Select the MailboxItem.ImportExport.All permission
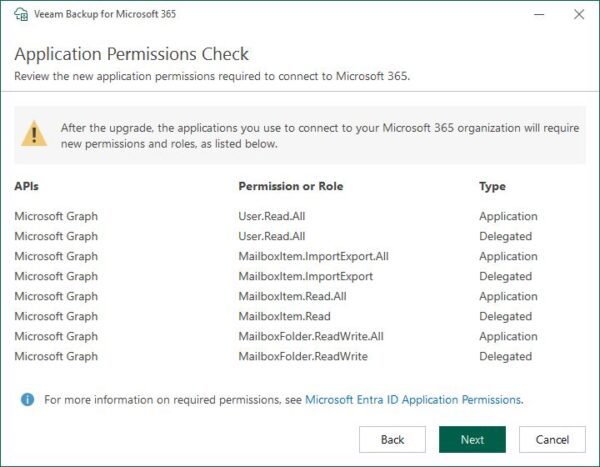Image resolution: width=600 pixels, height=467 pixels. tap(313, 256)
